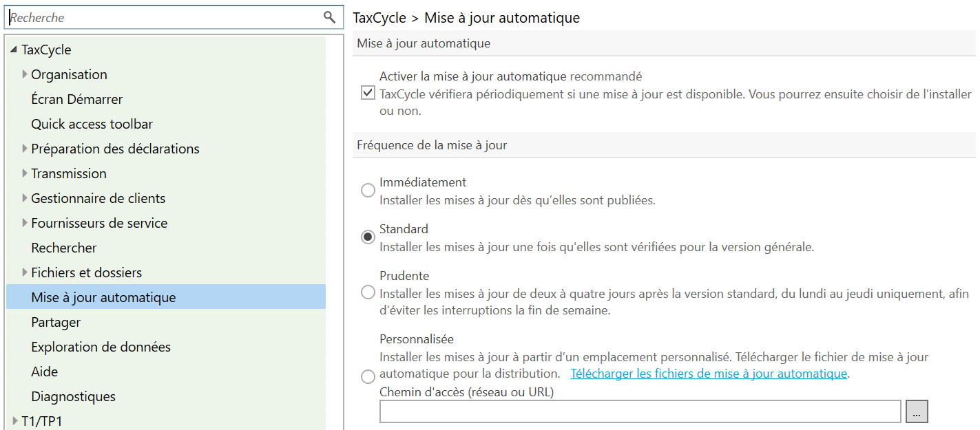This screenshot has height=430, width=980.
Task: Click the browse ellipsis button
Action: [917, 411]
